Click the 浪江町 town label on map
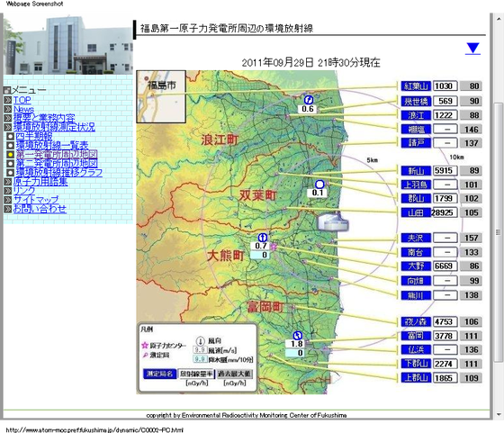 pyautogui.click(x=220, y=140)
